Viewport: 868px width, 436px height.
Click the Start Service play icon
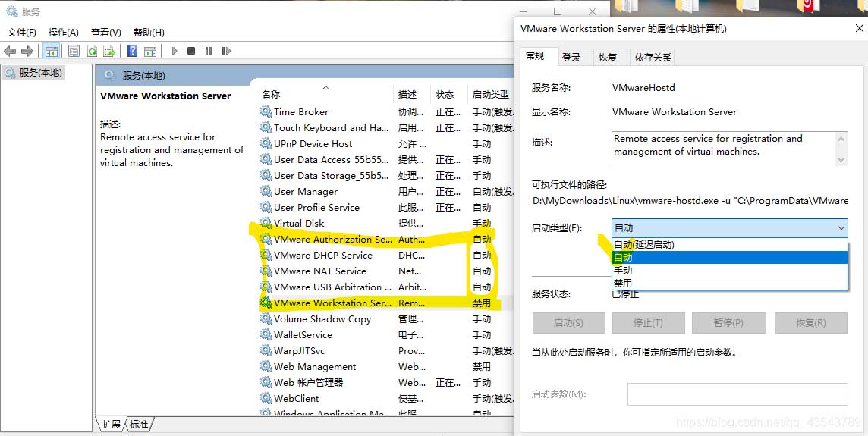175,51
